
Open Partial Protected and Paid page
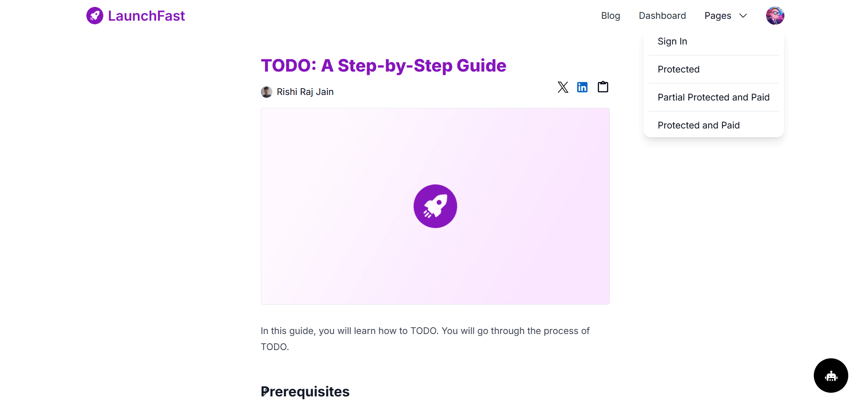pyautogui.click(x=714, y=97)
